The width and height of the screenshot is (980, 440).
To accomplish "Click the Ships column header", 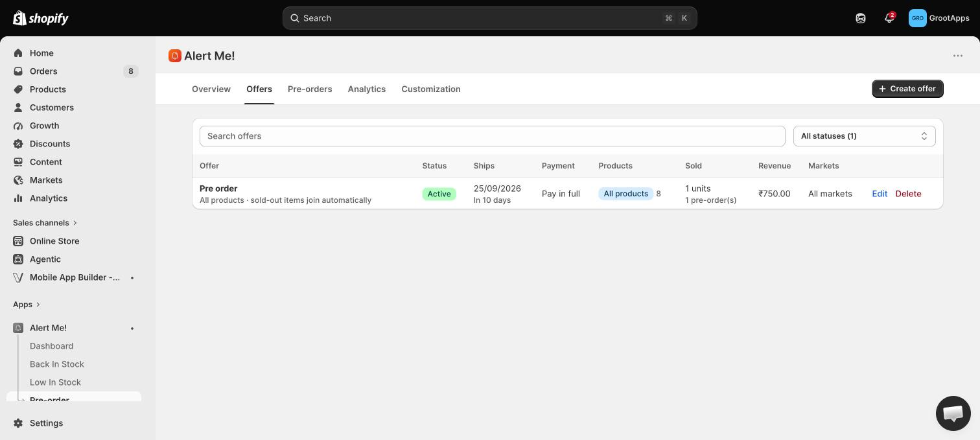I will point(484,166).
